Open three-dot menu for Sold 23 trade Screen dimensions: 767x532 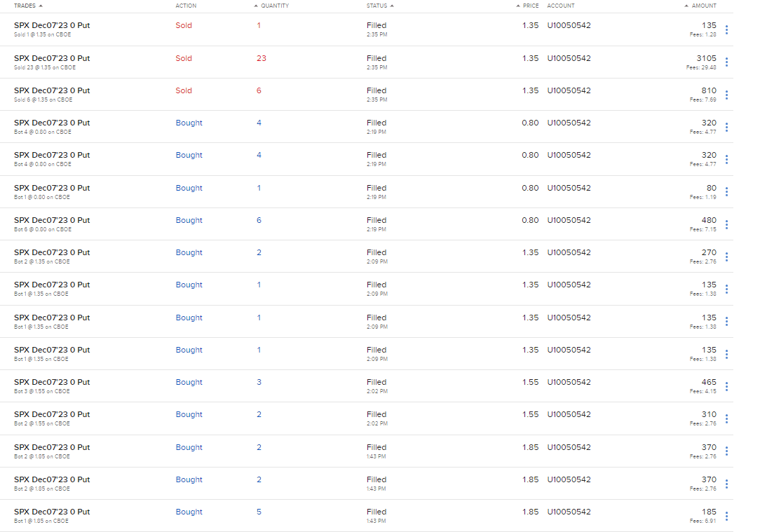(x=726, y=62)
